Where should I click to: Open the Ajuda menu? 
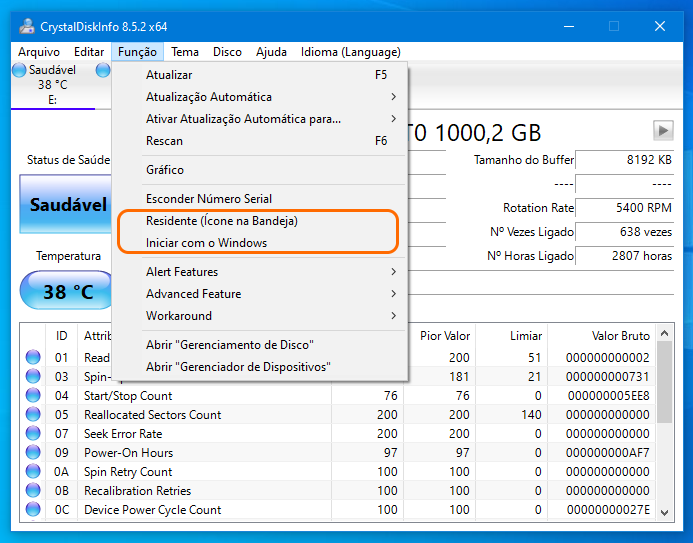pos(271,52)
